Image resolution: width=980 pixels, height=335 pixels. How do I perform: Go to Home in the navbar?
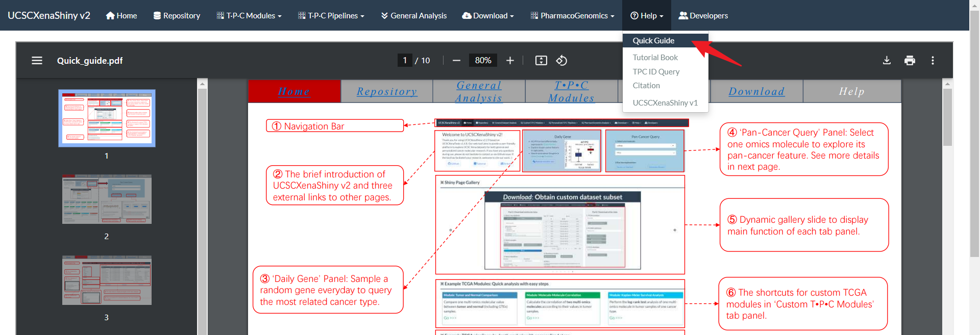point(121,15)
